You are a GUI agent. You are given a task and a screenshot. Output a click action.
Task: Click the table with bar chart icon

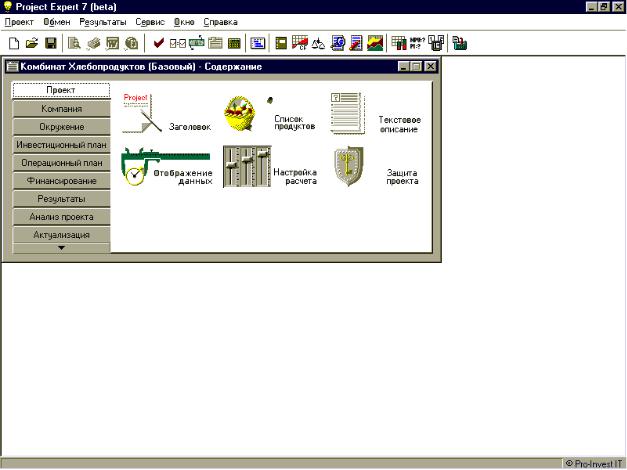399,43
